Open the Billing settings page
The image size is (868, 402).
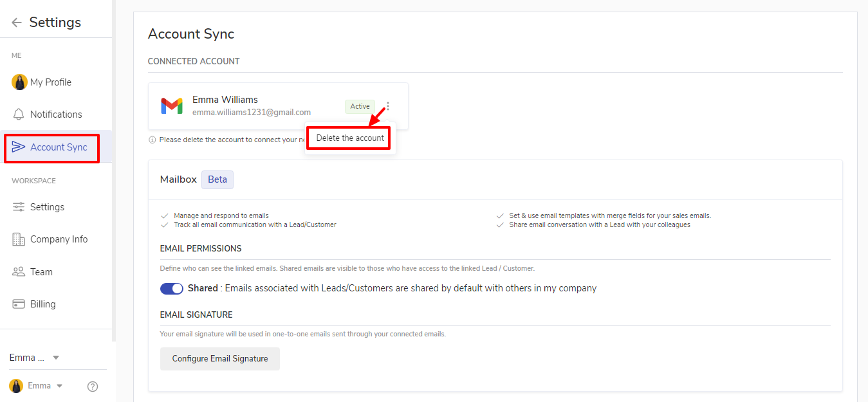[x=43, y=304]
